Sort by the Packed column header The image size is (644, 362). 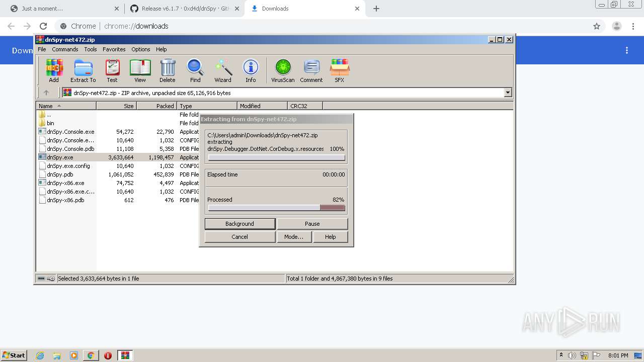coord(157,106)
